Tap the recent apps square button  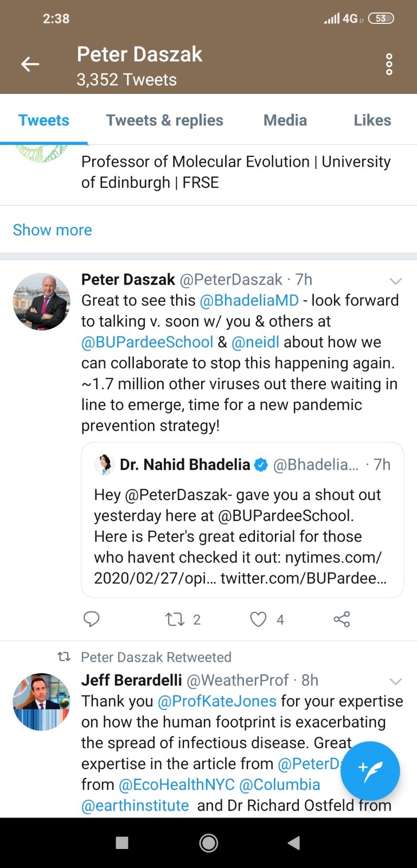(122, 842)
